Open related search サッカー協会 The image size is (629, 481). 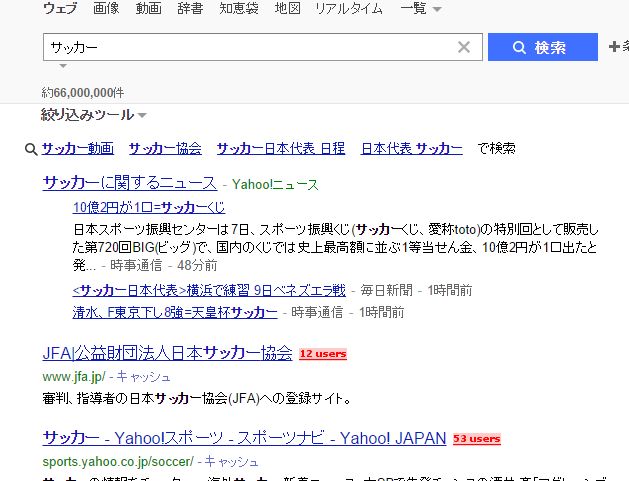[165, 148]
